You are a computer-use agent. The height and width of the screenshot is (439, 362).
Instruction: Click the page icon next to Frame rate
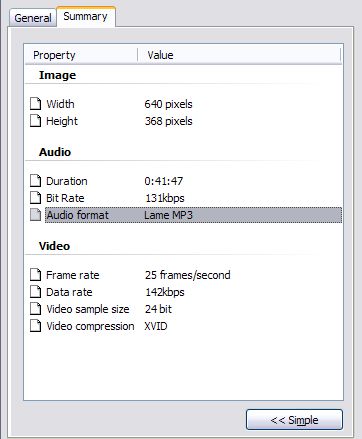(36, 275)
